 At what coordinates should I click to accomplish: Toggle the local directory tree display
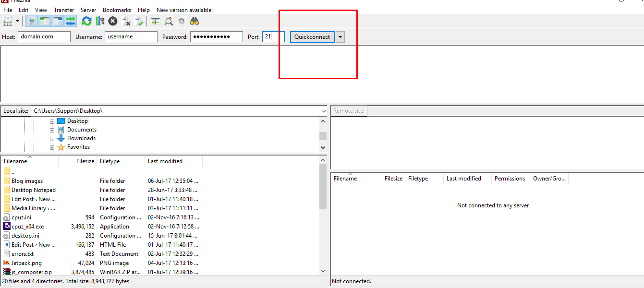[45, 21]
